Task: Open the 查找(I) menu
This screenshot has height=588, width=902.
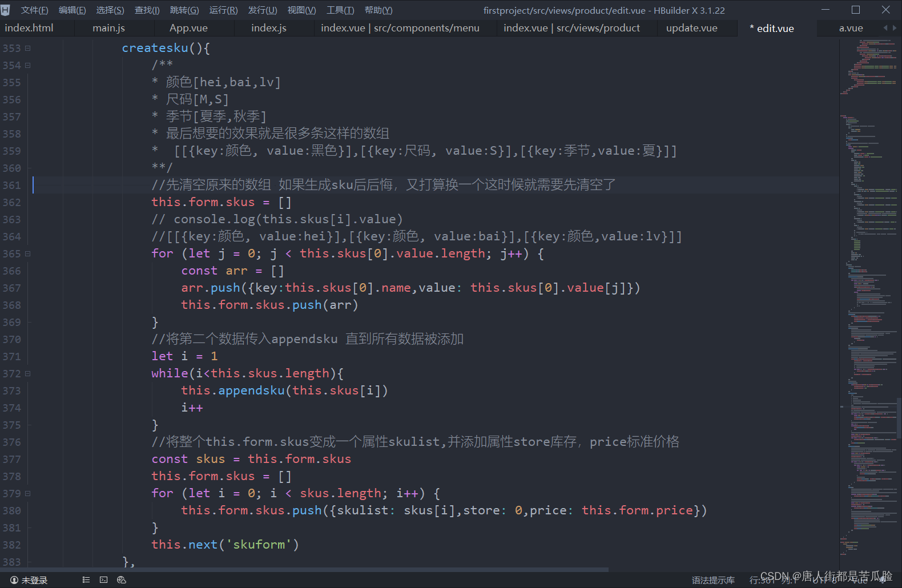Action: [147, 10]
